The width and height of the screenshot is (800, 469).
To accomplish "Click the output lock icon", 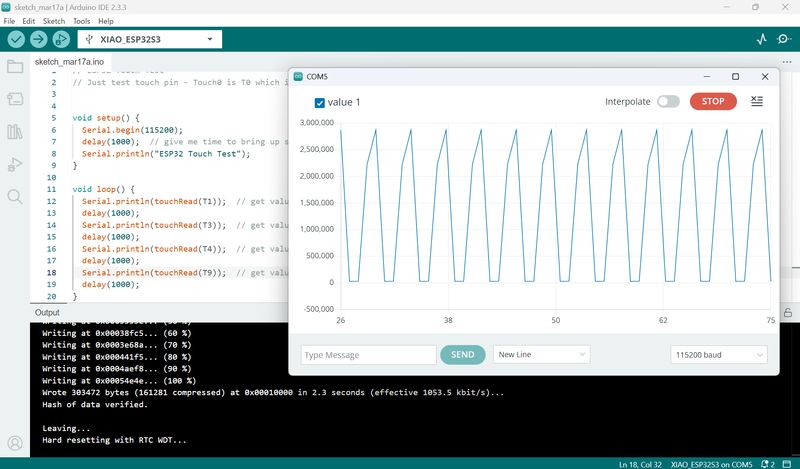I will pos(788,313).
